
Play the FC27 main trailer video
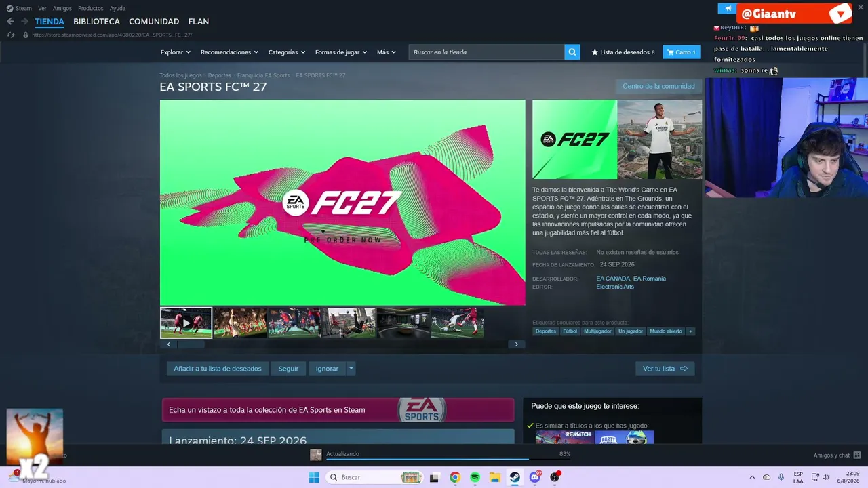click(x=342, y=203)
